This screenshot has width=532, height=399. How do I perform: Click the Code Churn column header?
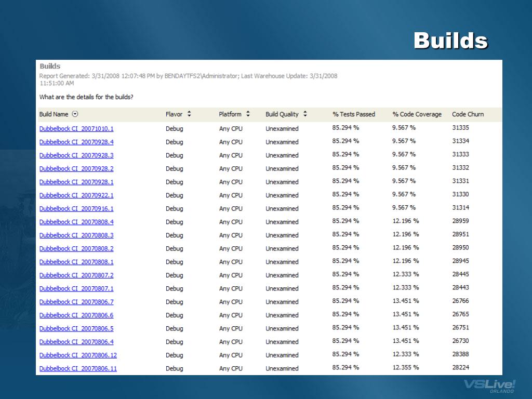468,114
